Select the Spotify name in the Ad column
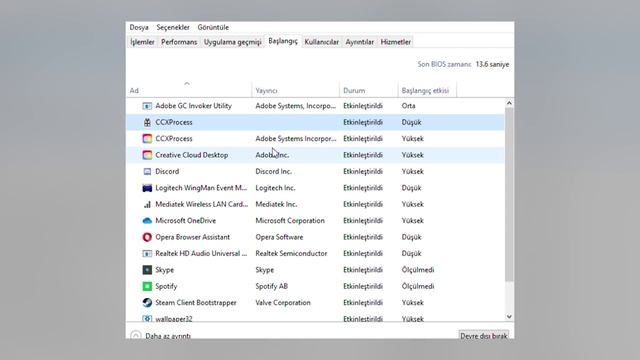The image size is (640, 360). pyautogui.click(x=166, y=286)
